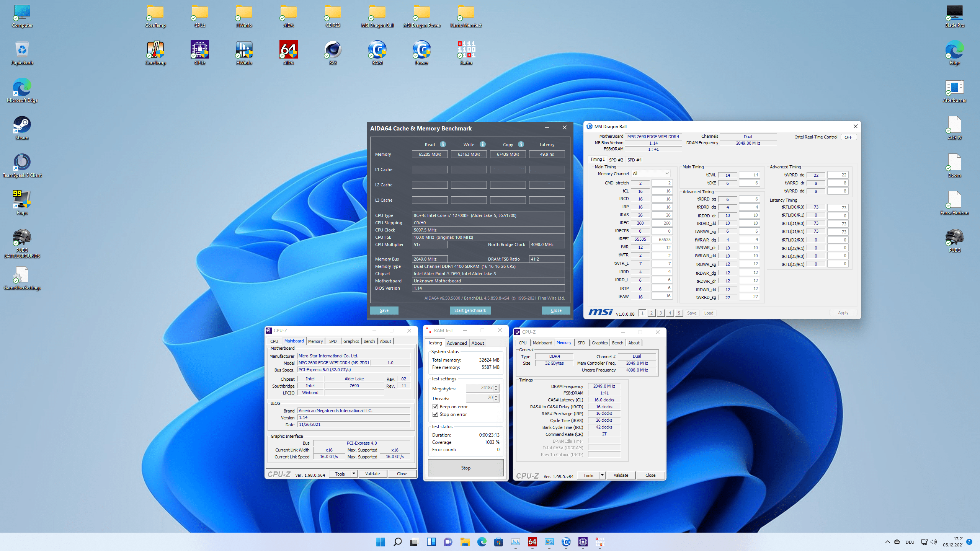Click the Apply button in MSI Dragon Ball
This screenshot has width=980, height=551.
click(x=843, y=313)
